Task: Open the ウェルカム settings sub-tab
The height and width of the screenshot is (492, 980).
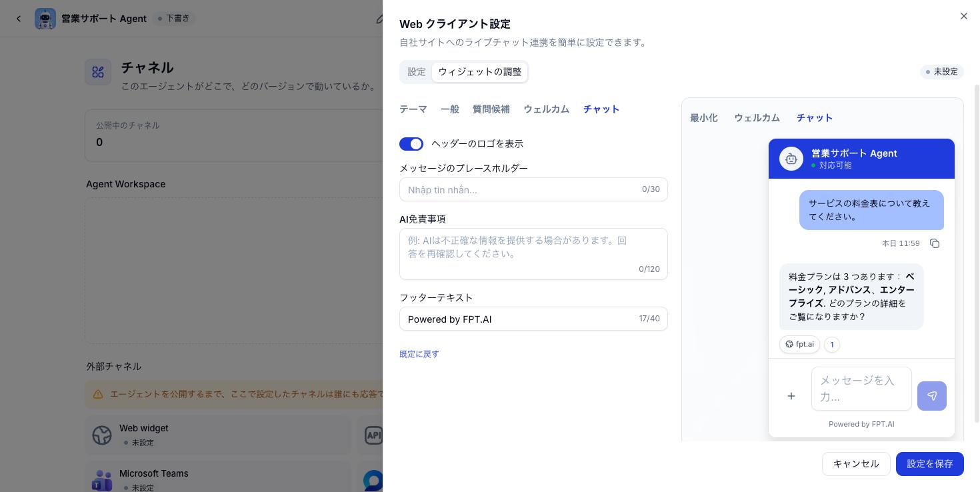Action: click(546, 109)
